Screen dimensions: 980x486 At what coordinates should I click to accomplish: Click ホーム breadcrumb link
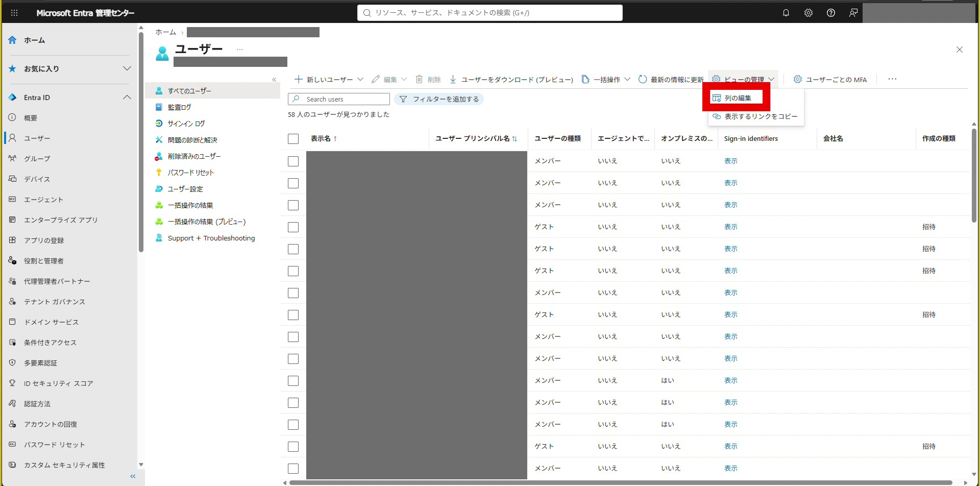165,32
